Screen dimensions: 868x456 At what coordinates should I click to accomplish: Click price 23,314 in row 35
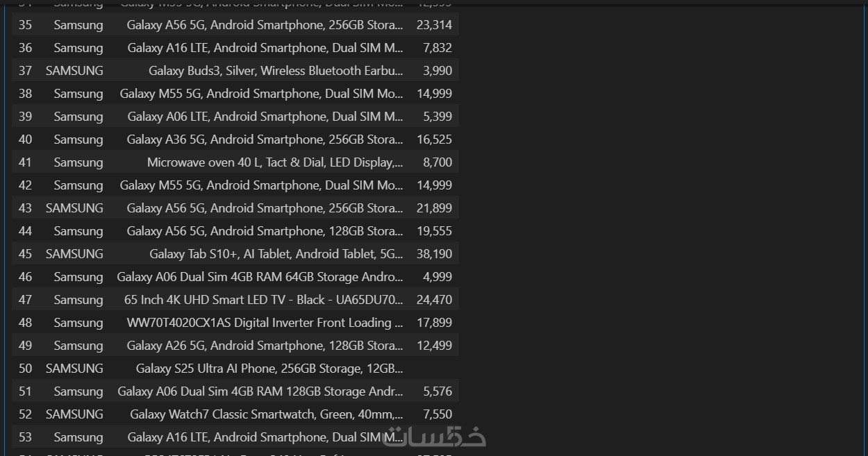[x=434, y=25]
